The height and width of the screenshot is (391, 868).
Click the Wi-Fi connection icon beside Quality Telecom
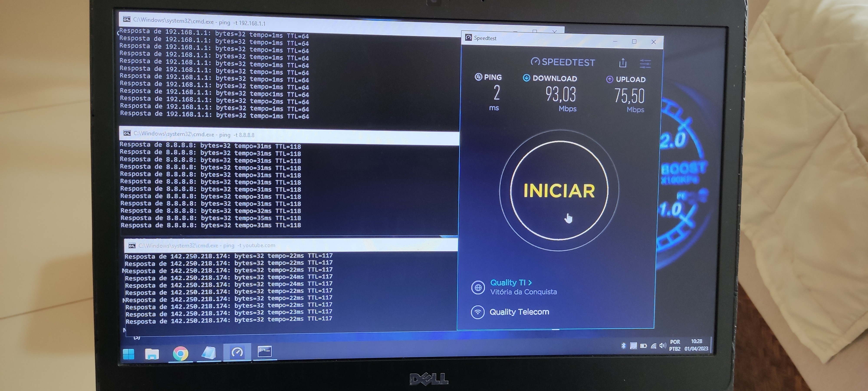click(x=477, y=312)
